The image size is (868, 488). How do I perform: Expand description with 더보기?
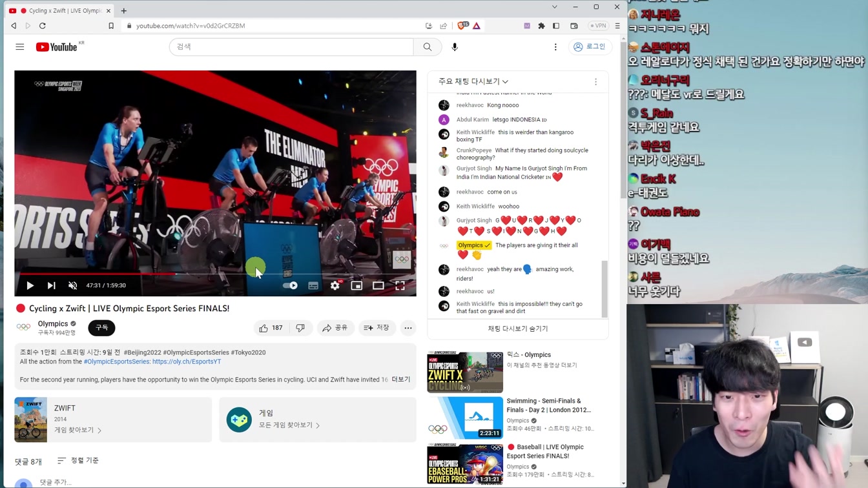pos(401,380)
